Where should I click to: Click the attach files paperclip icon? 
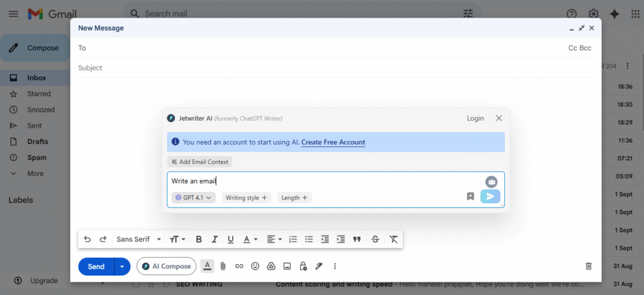click(223, 266)
